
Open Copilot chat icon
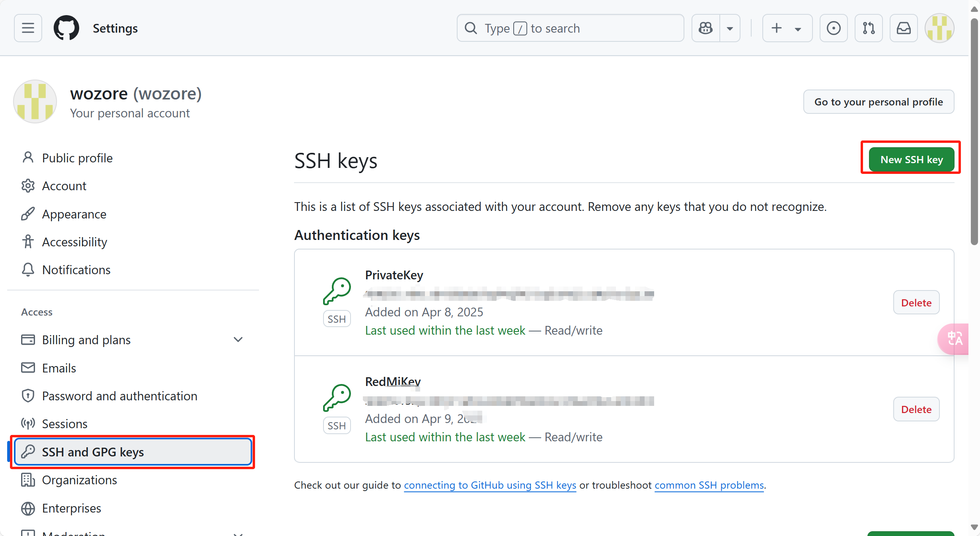[x=706, y=28]
